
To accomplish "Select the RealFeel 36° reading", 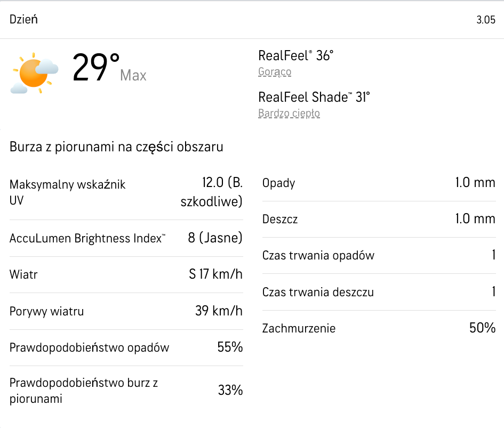I will click(x=295, y=55).
